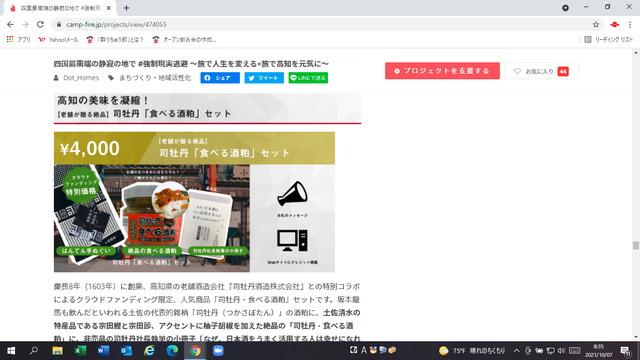
Task: Open Outlook from the taskbar
Action: (126, 351)
